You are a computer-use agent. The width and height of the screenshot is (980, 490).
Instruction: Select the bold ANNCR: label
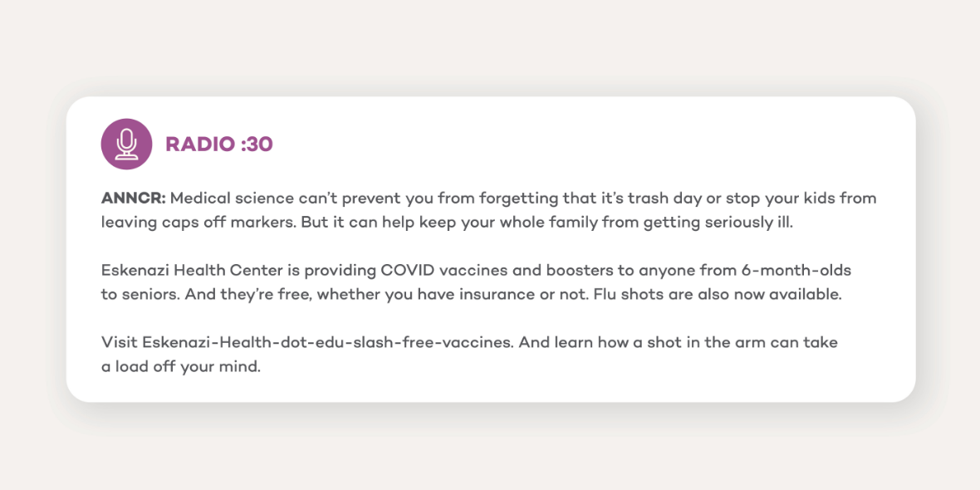(134, 198)
